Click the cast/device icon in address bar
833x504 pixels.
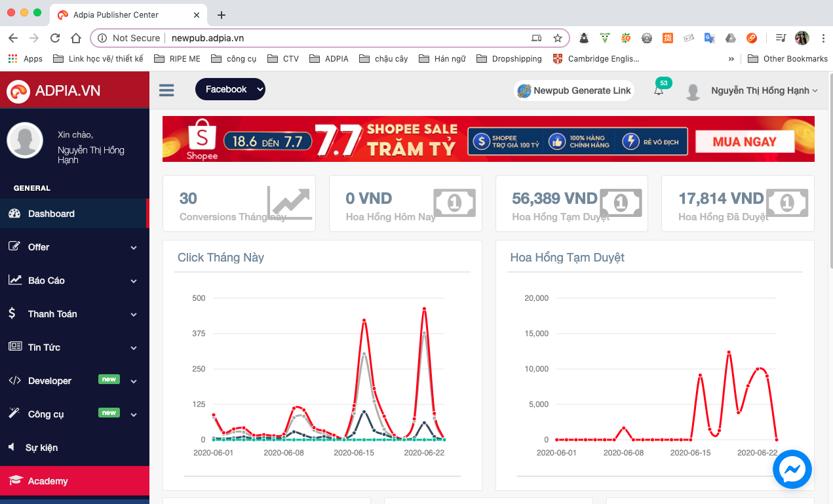pyautogui.click(x=536, y=38)
